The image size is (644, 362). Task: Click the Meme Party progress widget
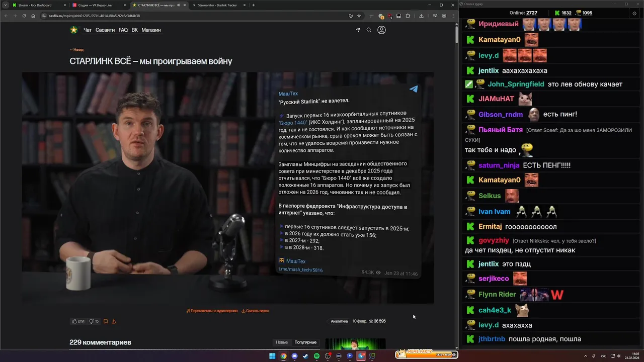coord(427,354)
